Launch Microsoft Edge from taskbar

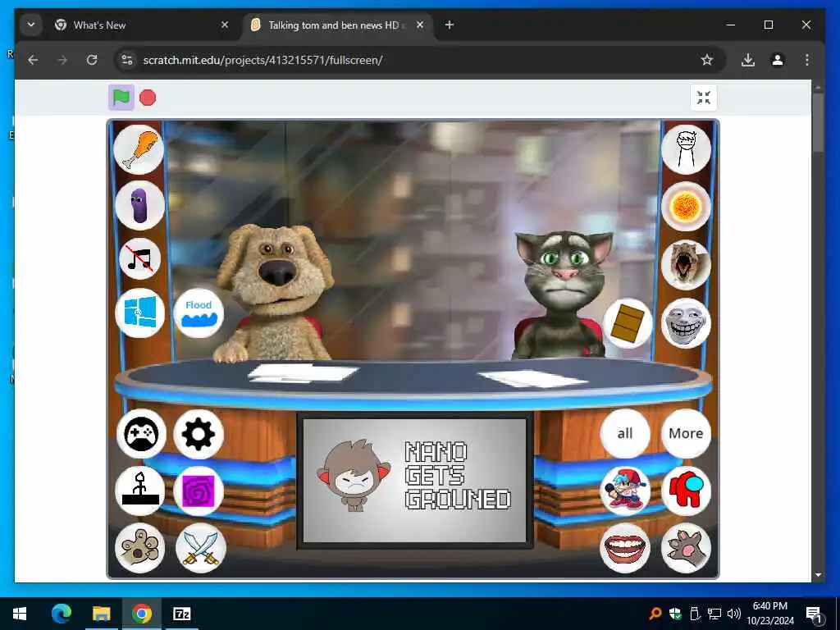point(61,614)
